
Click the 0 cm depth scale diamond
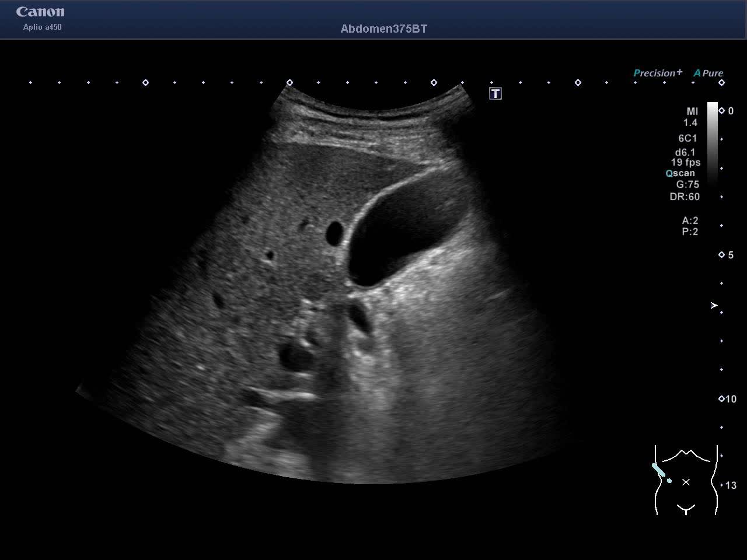[x=722, y=111]
